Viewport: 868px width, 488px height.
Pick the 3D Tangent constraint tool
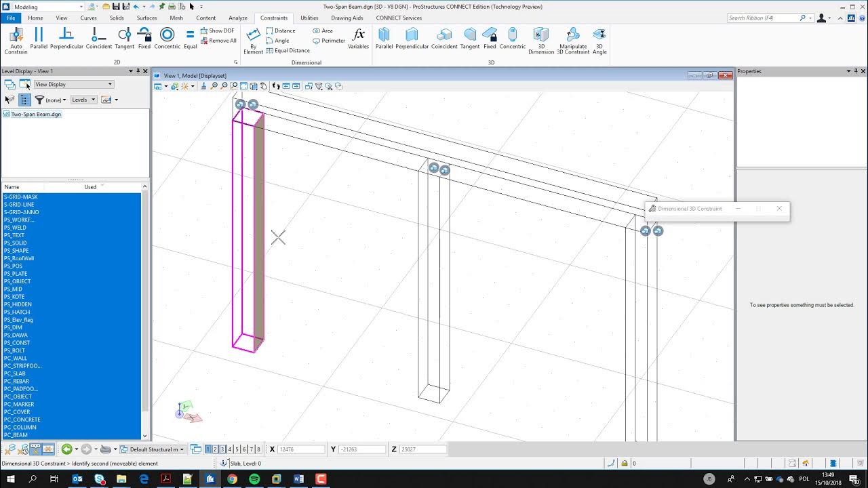click(x=470, y=39)
